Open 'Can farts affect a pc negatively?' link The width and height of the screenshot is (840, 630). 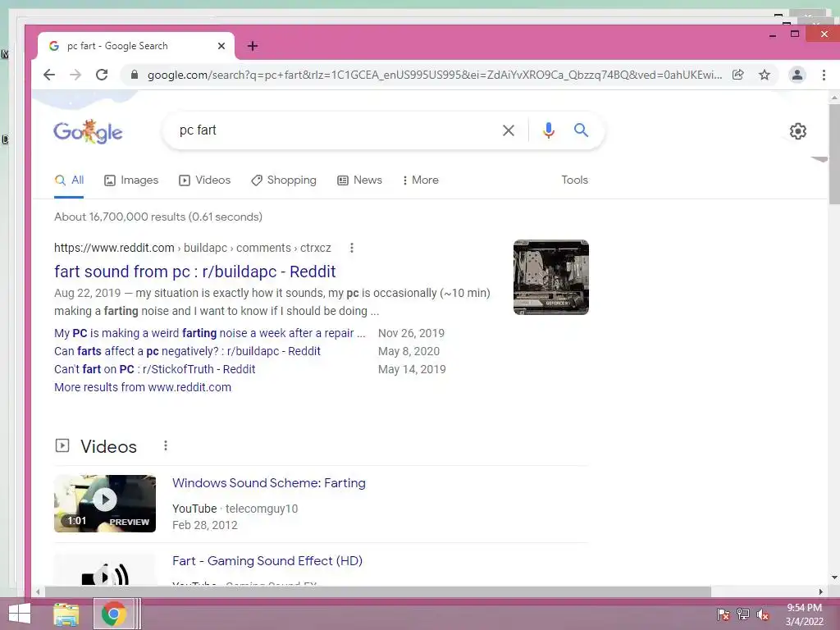(187, 351)
